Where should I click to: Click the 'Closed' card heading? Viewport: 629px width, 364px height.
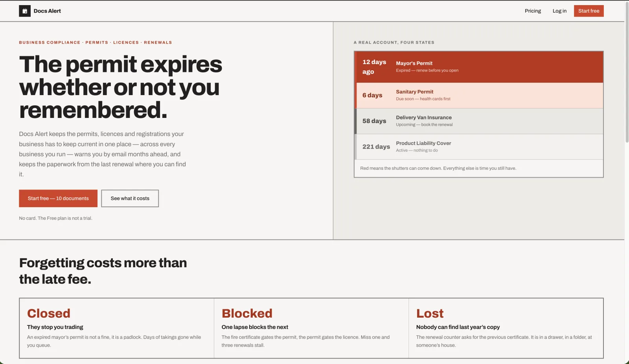point(49,313)
